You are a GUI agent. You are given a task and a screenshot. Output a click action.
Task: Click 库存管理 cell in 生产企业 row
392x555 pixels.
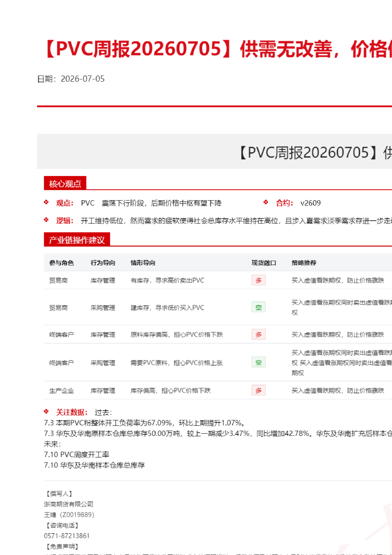tap(103, 391)
